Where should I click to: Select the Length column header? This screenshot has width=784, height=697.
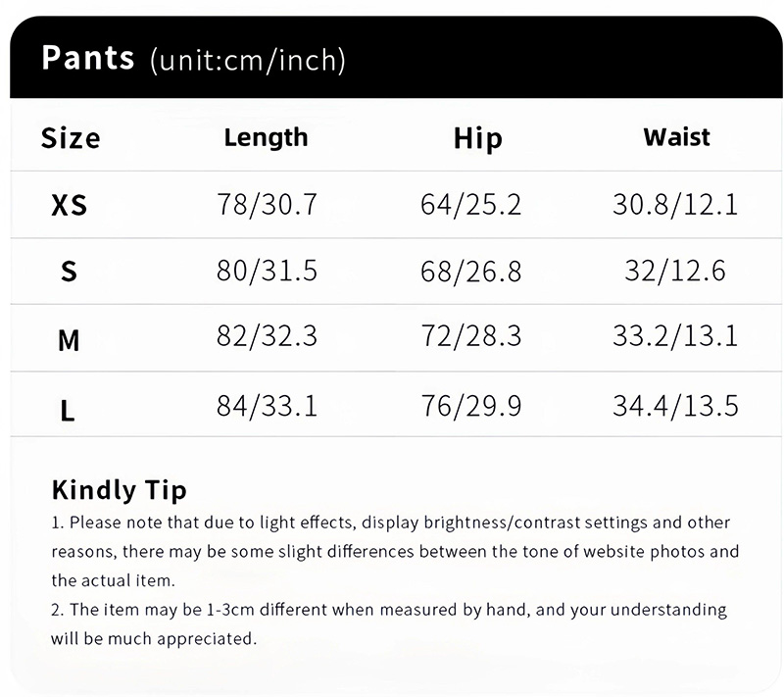pyautogui.click(x=266, y=137)
